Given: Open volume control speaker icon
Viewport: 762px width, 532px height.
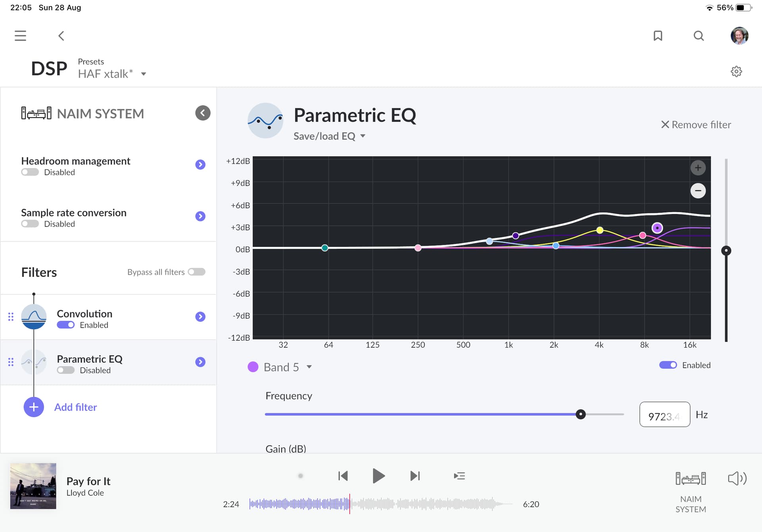Looking at the screenshot, I should click(x=737, y=478).
